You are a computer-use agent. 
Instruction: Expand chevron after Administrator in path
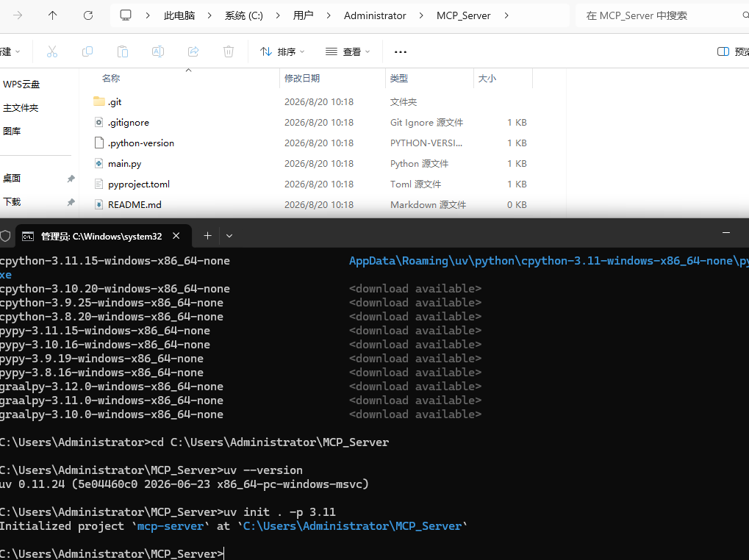(421, 15)
